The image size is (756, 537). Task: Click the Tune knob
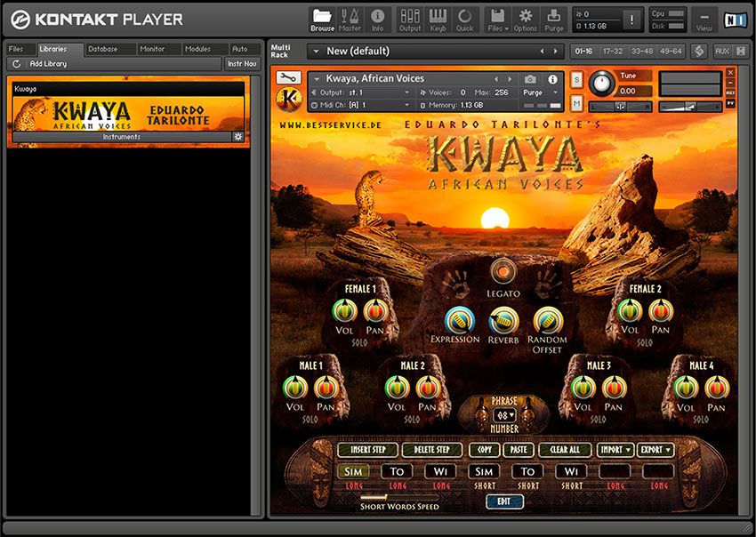tap(602, 83)
